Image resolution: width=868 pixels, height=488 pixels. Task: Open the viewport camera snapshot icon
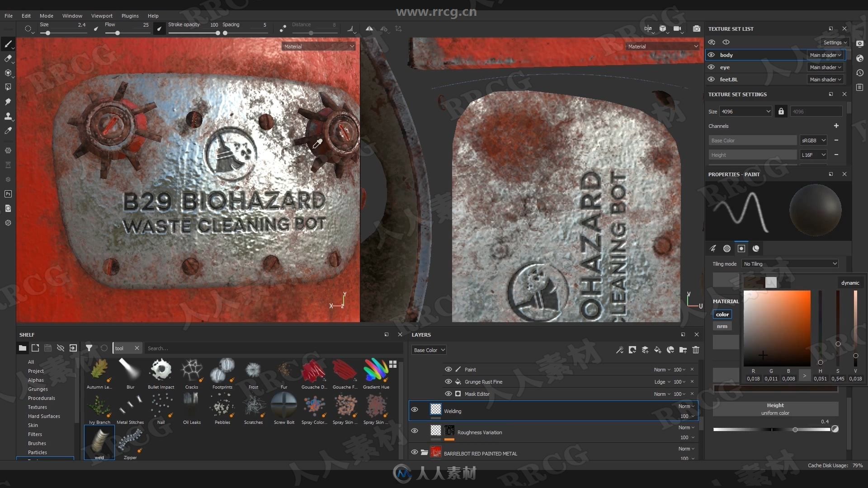tap(696, 28)
